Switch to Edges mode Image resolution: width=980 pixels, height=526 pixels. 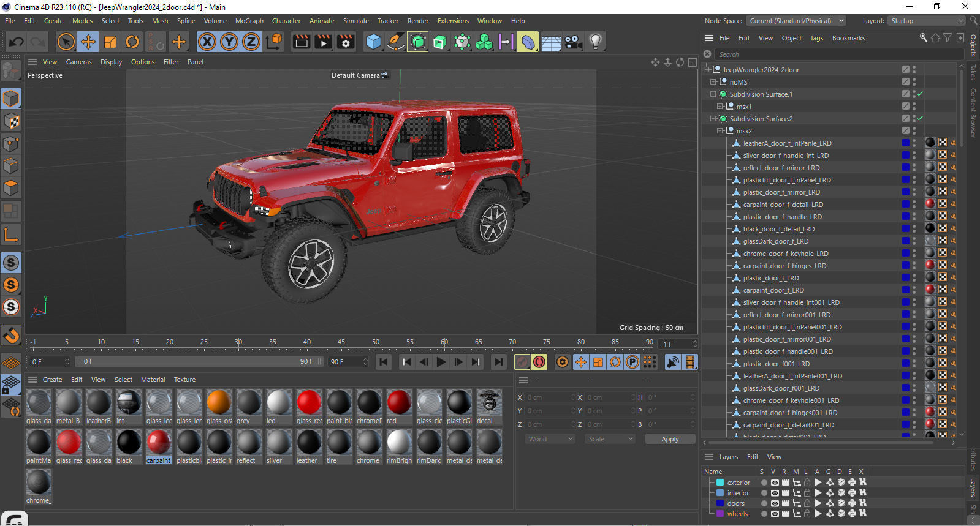click(11, 165)
